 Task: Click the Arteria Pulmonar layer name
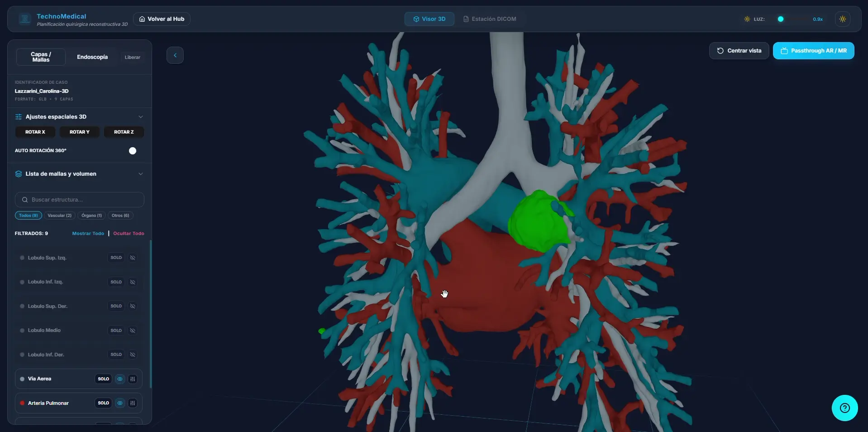click(48, 403)
